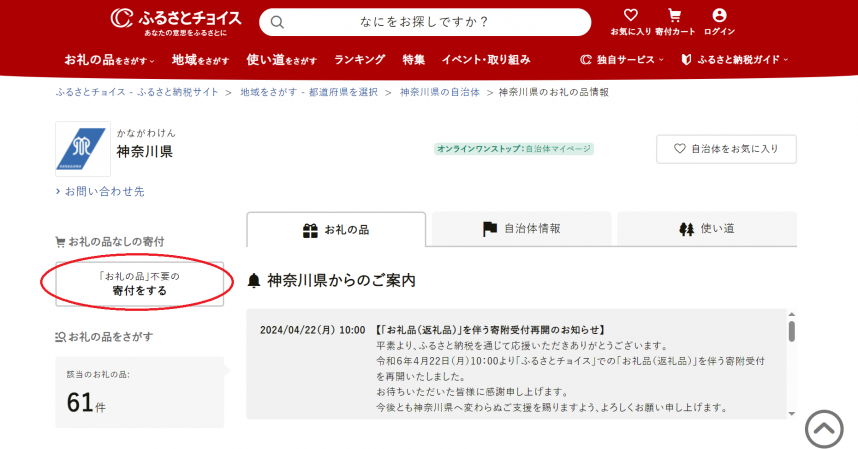Open お問い合わせ先 link
Screen dimensions: 858x449
point(104,191)
